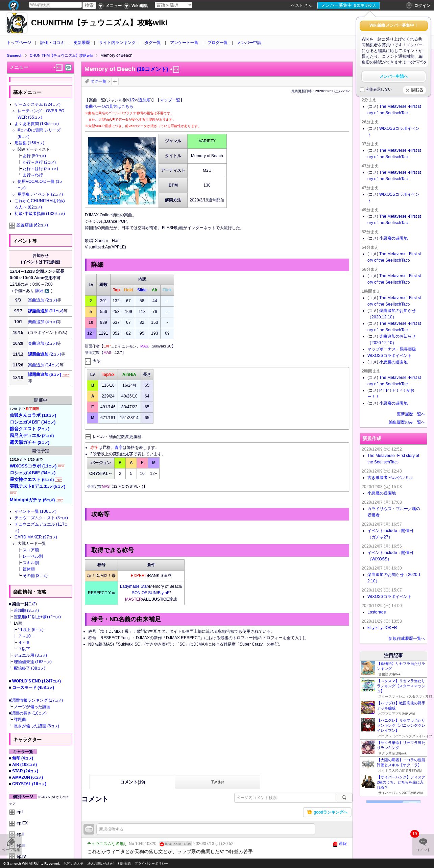The image size is (434, 868).
Task: Click the red block icon beside ID:4B55BED735
Action: tap(162, 844)
